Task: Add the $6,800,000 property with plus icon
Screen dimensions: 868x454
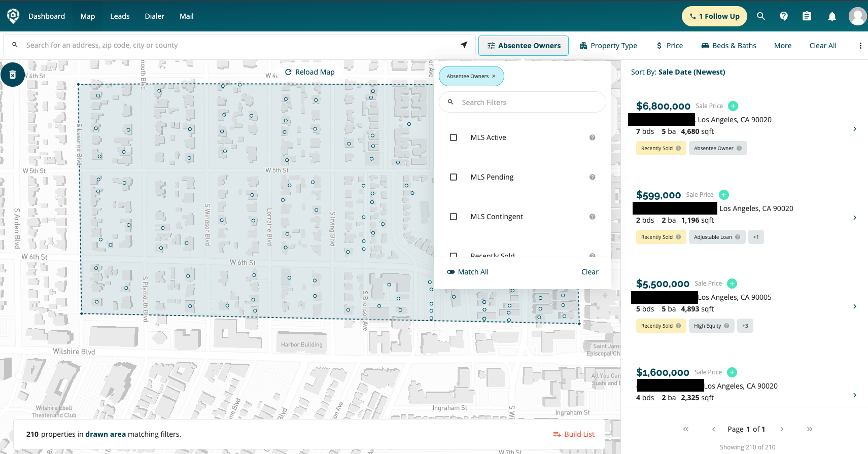Action: click(733, 106)
